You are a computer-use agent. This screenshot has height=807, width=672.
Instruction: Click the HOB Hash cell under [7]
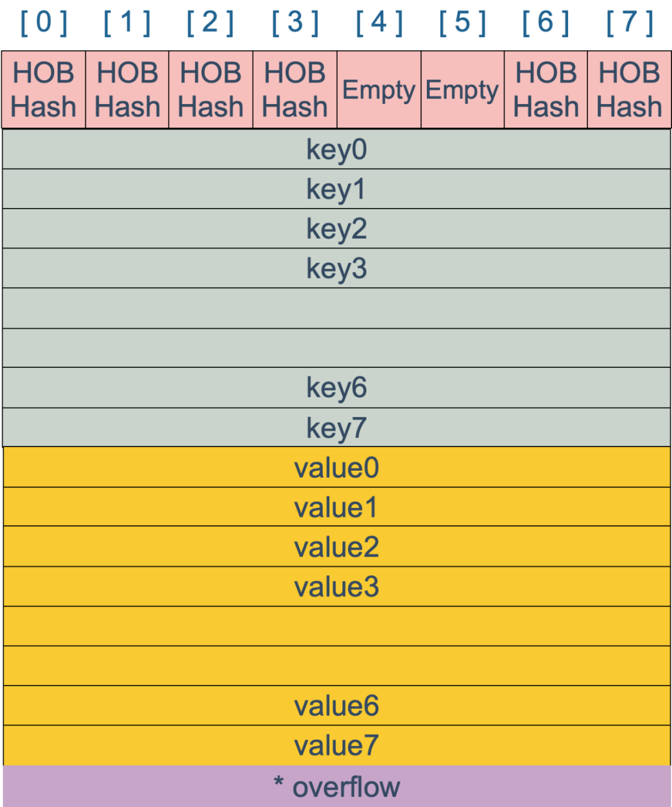(x=629, y=90)
